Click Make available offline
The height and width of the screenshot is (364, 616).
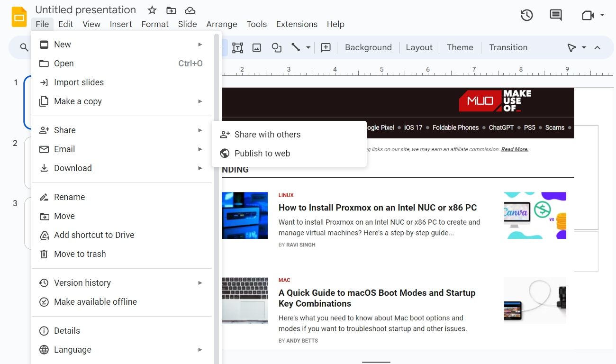click(x=95, y=302)
